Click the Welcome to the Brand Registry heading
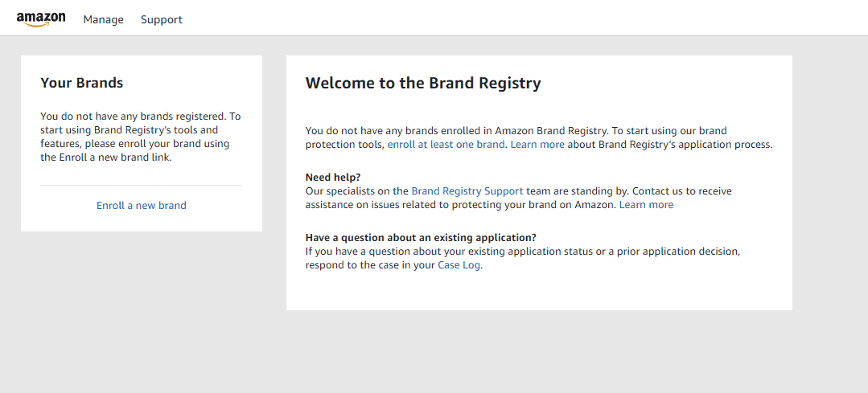Screen dimensions: 868x393 coord(423,84)
